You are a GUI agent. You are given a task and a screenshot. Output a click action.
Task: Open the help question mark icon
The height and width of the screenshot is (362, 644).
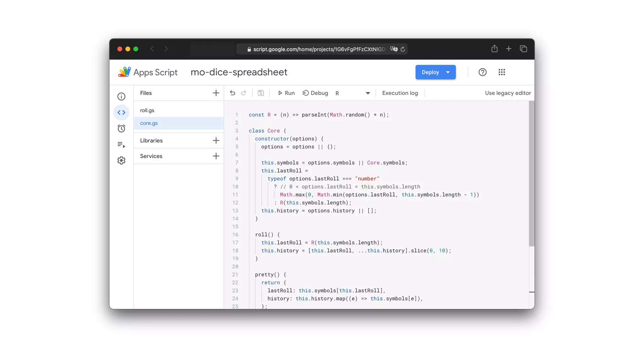tap(482, 72)
